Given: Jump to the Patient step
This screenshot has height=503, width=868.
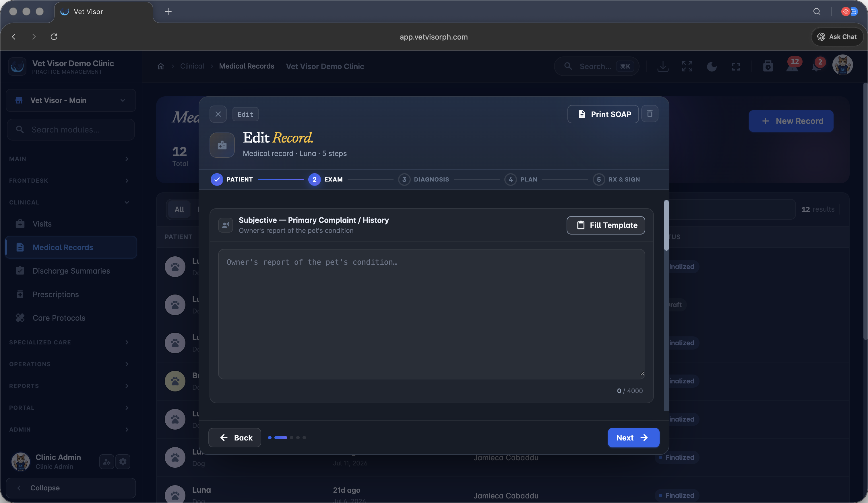Looking at the screenshot, I should [x=232, y=180].
